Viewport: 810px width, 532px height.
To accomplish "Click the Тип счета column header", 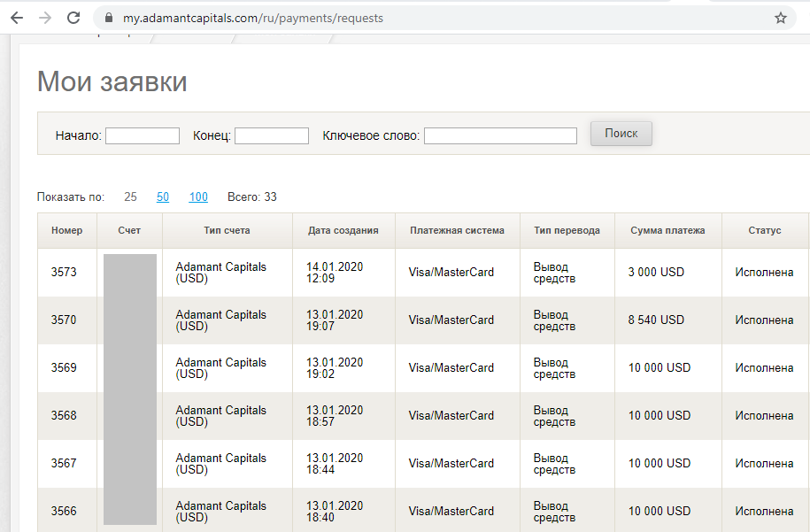I will [x=227, y=230].
